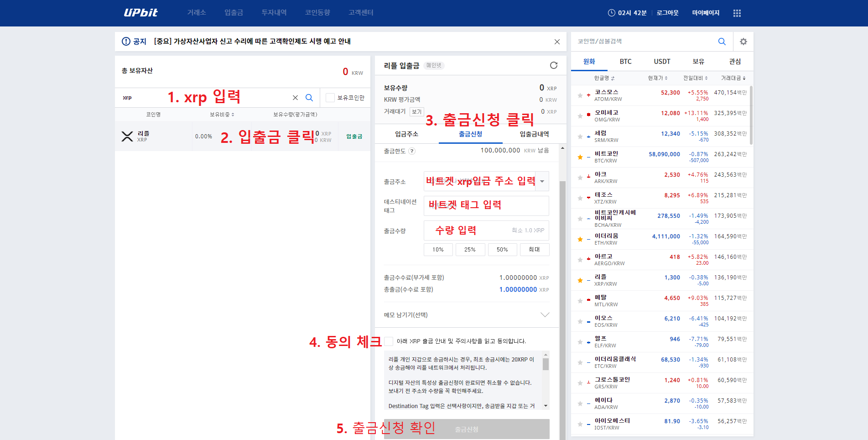
Task: Click the withdrawal limit help icon
Action: point(412,151)
